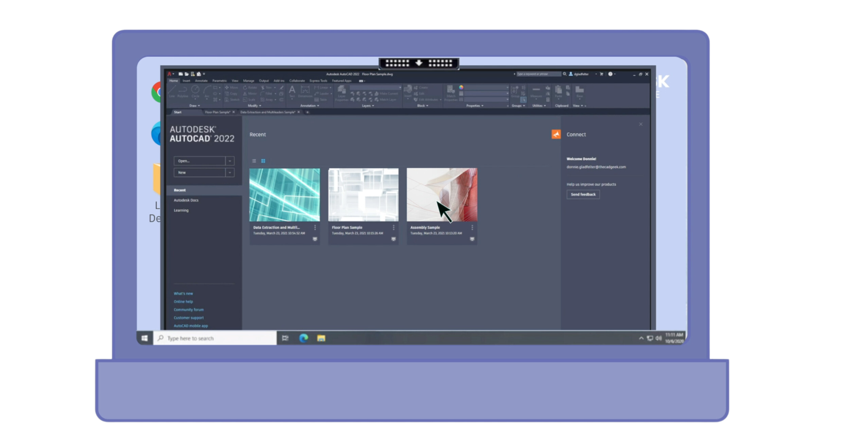
Task: Open the object color wheel in Properties
Action: (461, 87)
